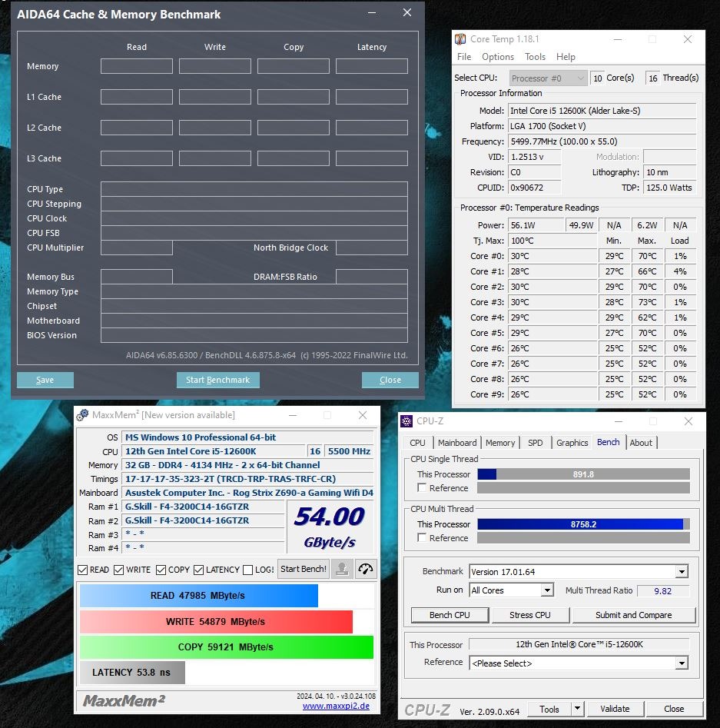Click the Validate button in CPU-Z

(615, 709)
